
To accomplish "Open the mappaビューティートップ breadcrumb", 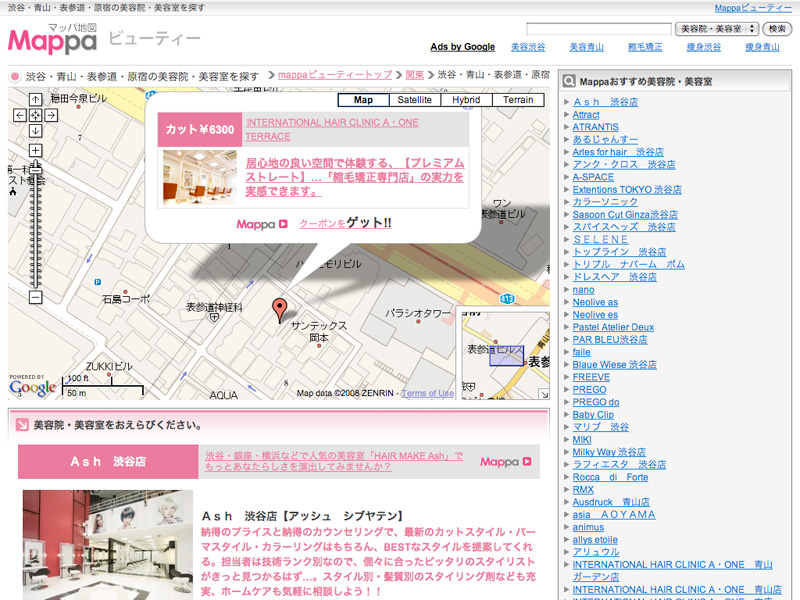I will click(x=335, y=75).
